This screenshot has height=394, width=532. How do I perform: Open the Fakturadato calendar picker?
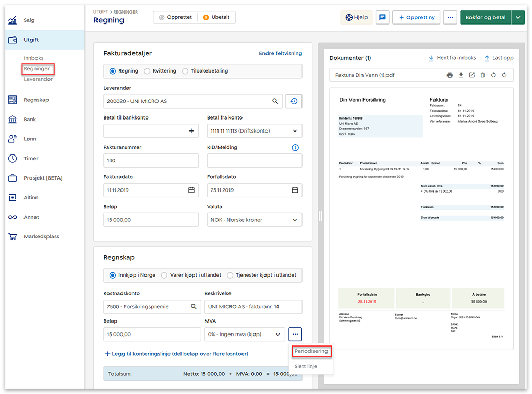point(191,190)
